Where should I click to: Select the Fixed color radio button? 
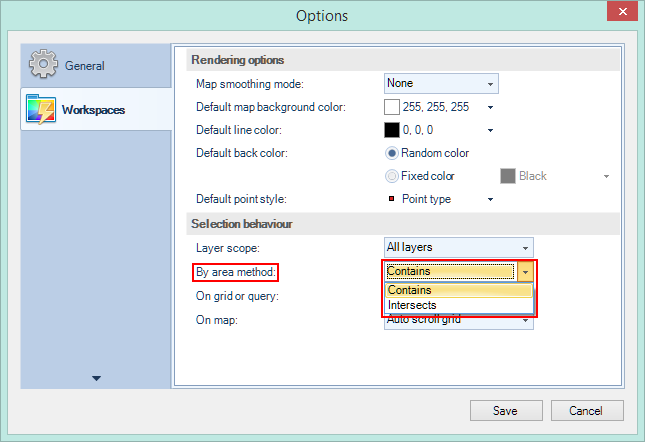coord(392,176)
